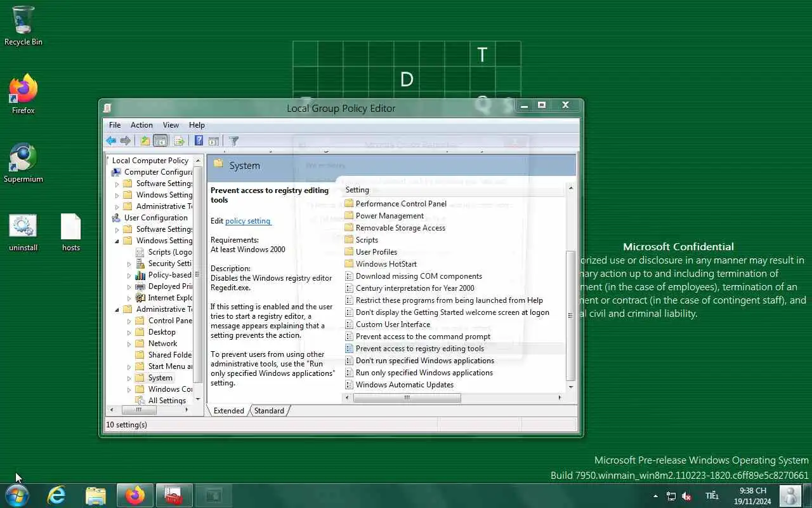The height and width of the screenshot is (508, 812).
Task: Expand Windows Settings under Computer Configuration
Action: point(117,196)
